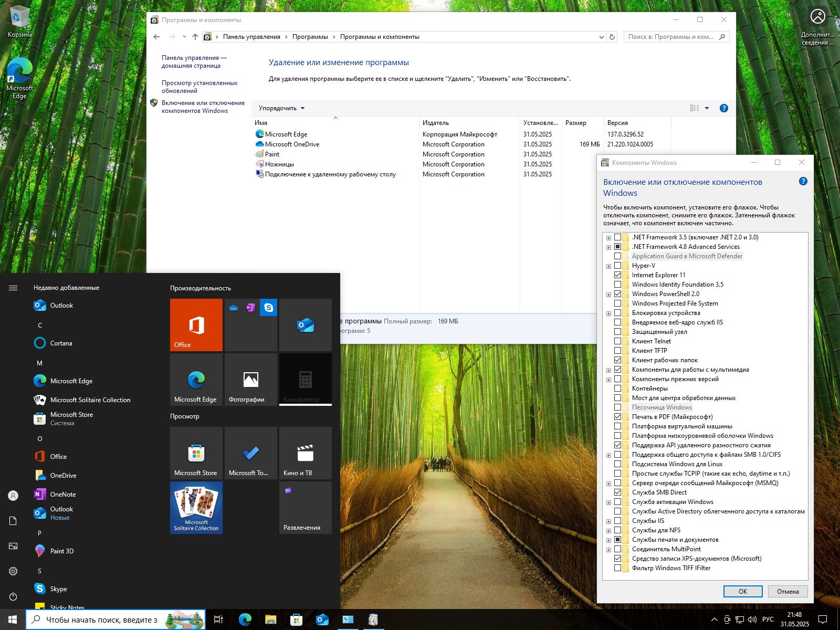Expand .NET Framework 3.5 node

tap(608, 238)
